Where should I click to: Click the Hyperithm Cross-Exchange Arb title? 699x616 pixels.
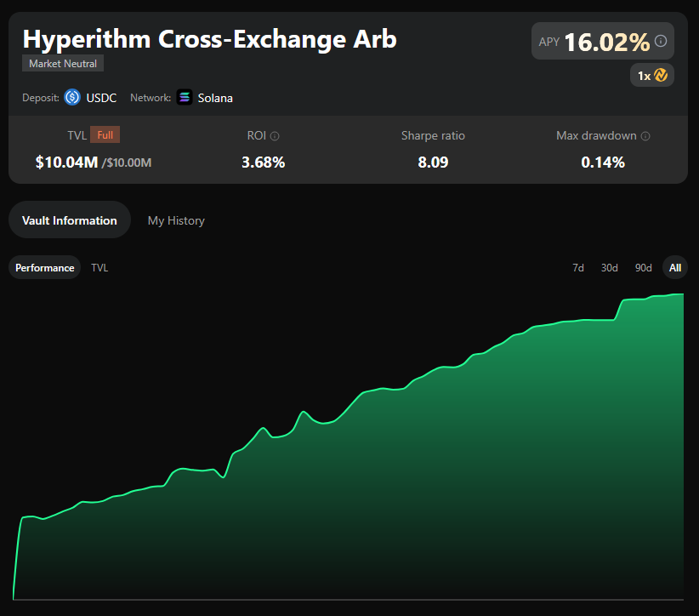[209, 39]
